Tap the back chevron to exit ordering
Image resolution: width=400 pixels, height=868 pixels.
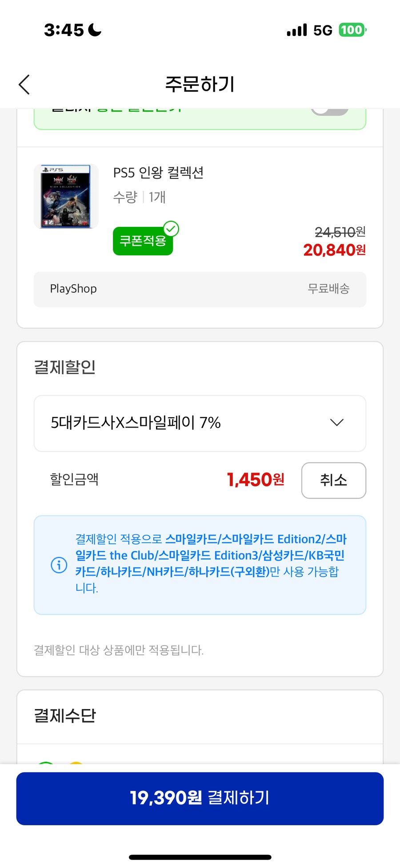24,84
